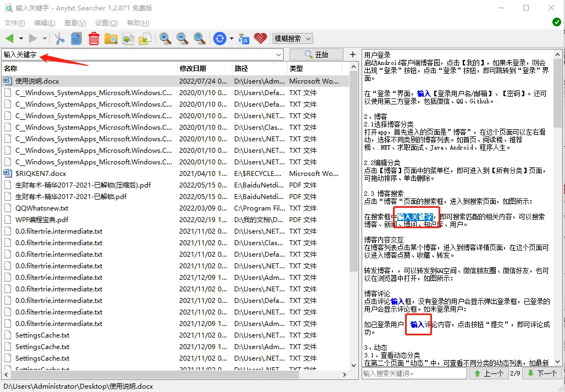Open the 模糊搜索 search mode dropdown
The height and width of the screenshot is (392, 565).
point(292,38)
